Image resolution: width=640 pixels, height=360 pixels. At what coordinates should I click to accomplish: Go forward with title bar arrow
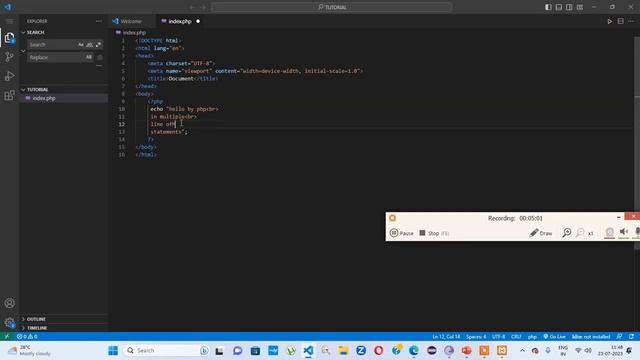pyautogui.click(x=204, y=7)
